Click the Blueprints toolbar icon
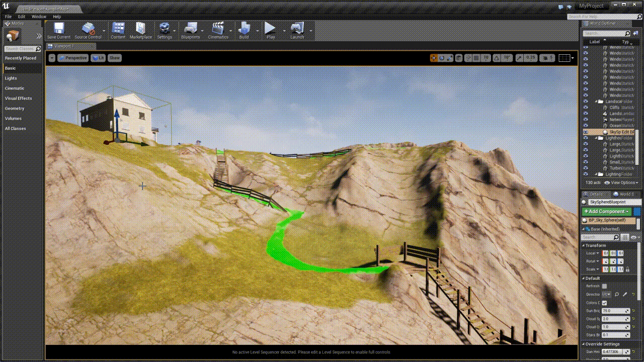 [190, 30]
